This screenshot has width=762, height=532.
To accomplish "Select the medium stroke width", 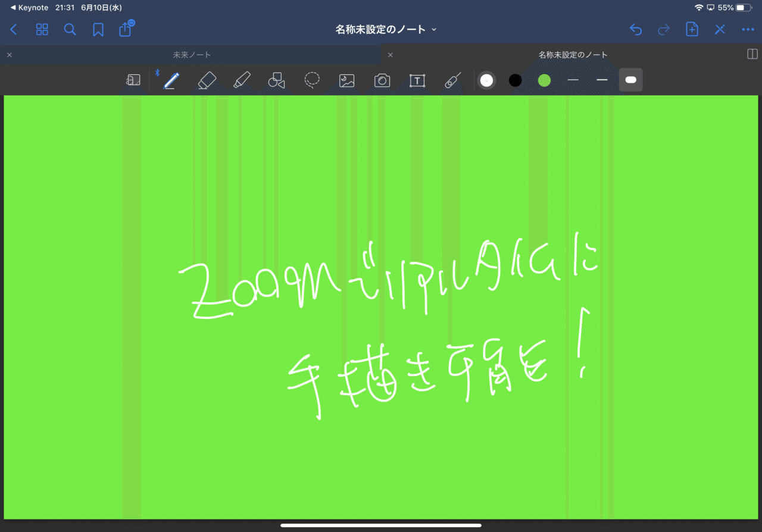I will pyautogui.click(x=602, y=80).
